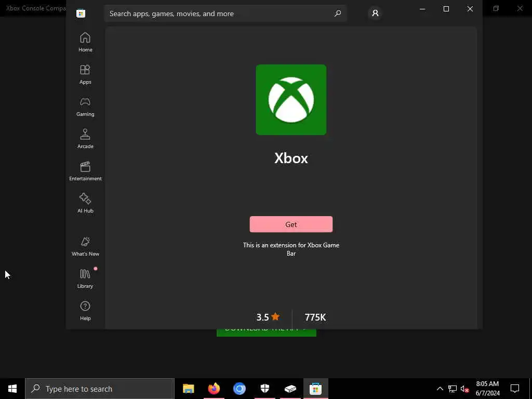Image resolution: width=532 pixels, height=399 pixels.
Task: Click 'This is an extension for Xbox Game Bar' text
Action: pyautogui.click(x=291, y=249)
